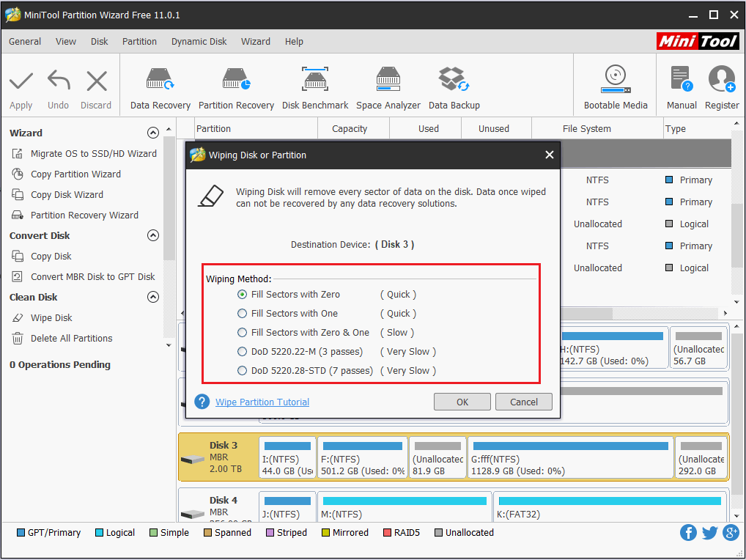This screenshot has height=560, width=746.
Task: Open the General menu
Action: coord(25,41)
